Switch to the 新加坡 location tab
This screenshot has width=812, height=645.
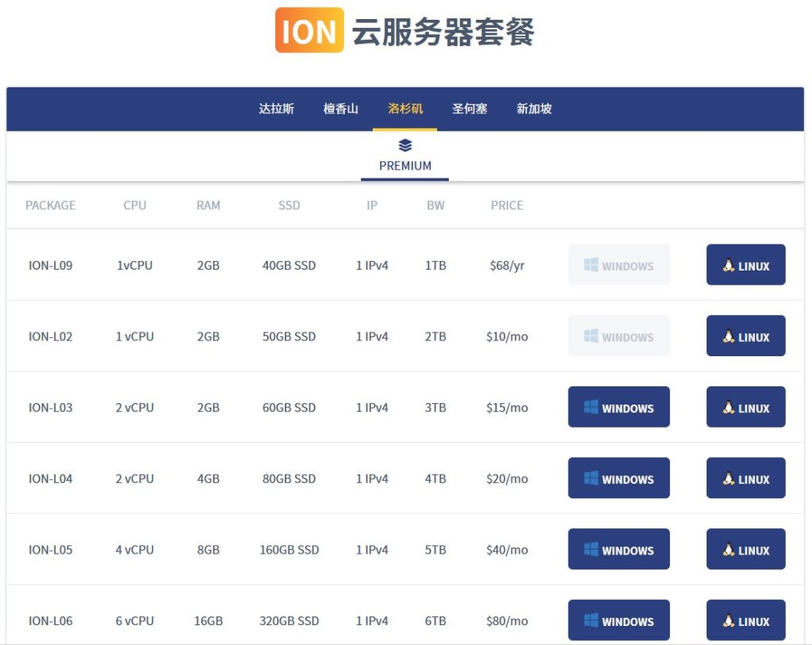[x=533, y=109]
